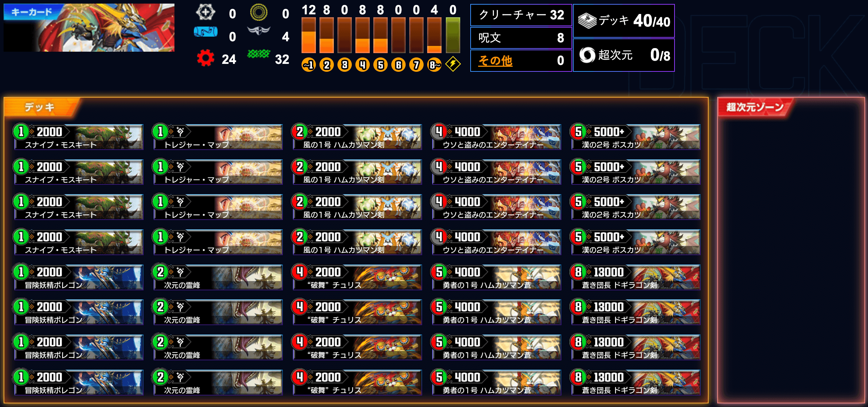
Task: Click the zero civilization ring icon
Action: click(259, 13)
